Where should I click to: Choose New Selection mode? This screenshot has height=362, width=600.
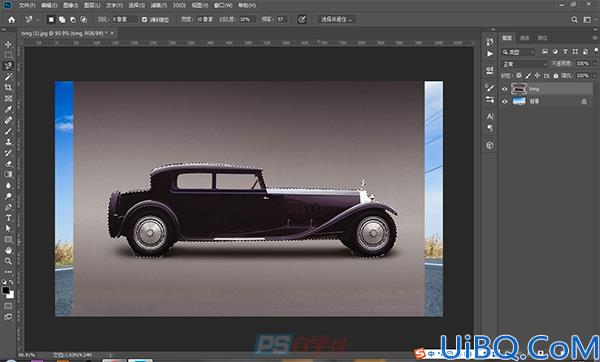[x=51, y=20]
